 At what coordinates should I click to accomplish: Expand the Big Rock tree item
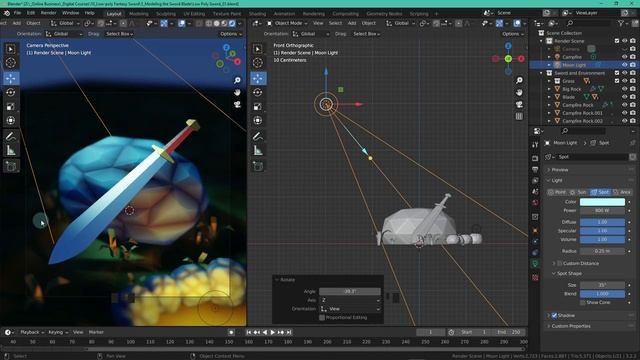pyautogui.click(x=549, y=89)
